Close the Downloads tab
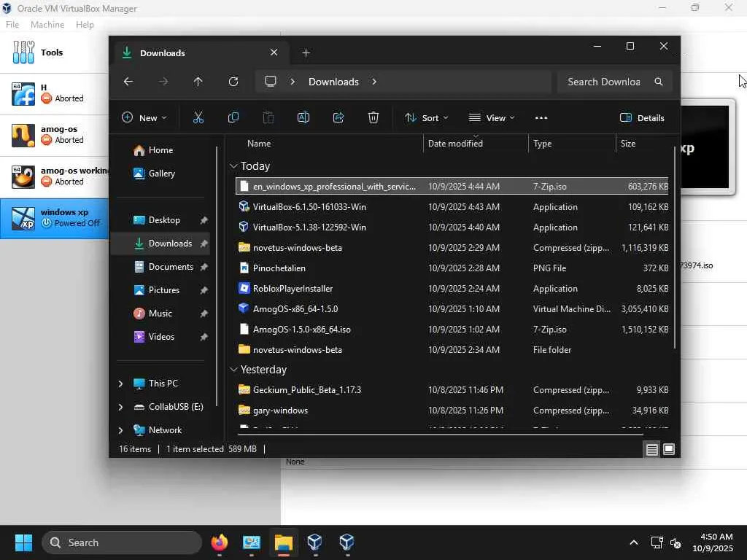The height and width of the screenshot is (560, 747). 274,52
